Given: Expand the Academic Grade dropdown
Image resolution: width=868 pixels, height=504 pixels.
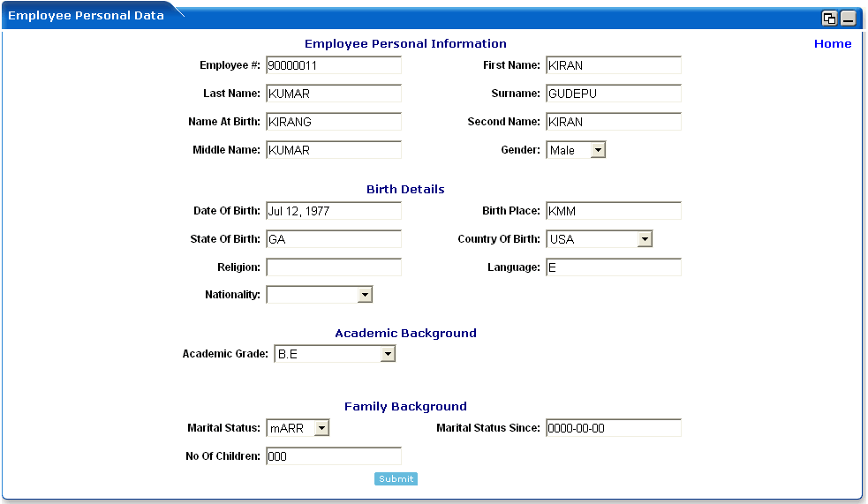Looking at the screenshot, I should coord(335,354).
